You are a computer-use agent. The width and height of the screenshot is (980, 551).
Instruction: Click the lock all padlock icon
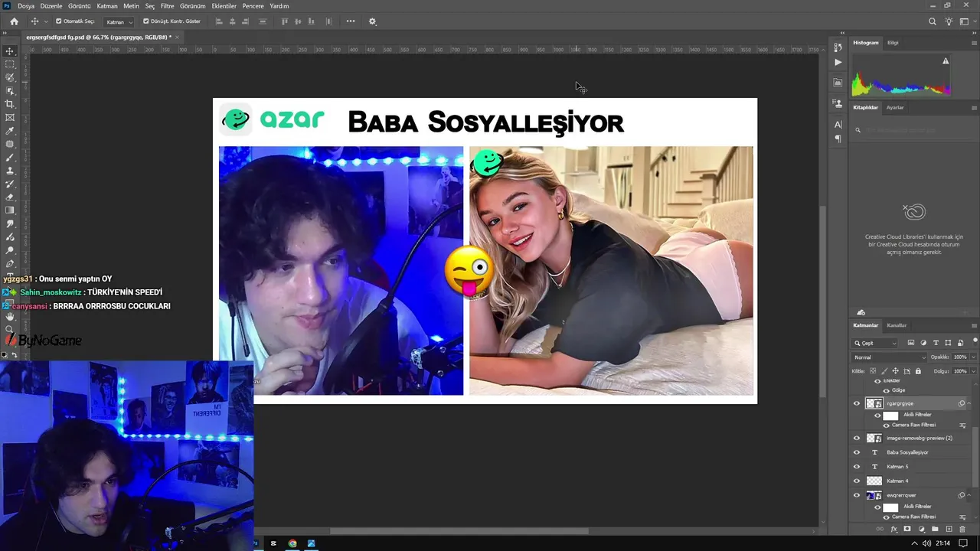click(918, 371)
